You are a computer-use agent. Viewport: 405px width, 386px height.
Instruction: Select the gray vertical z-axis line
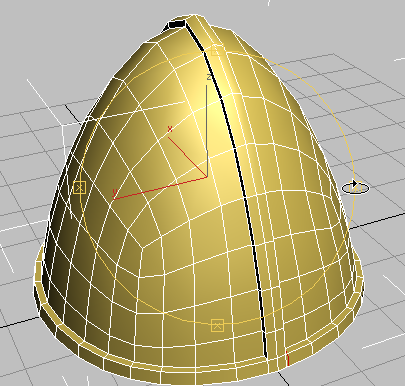point(207,131)
